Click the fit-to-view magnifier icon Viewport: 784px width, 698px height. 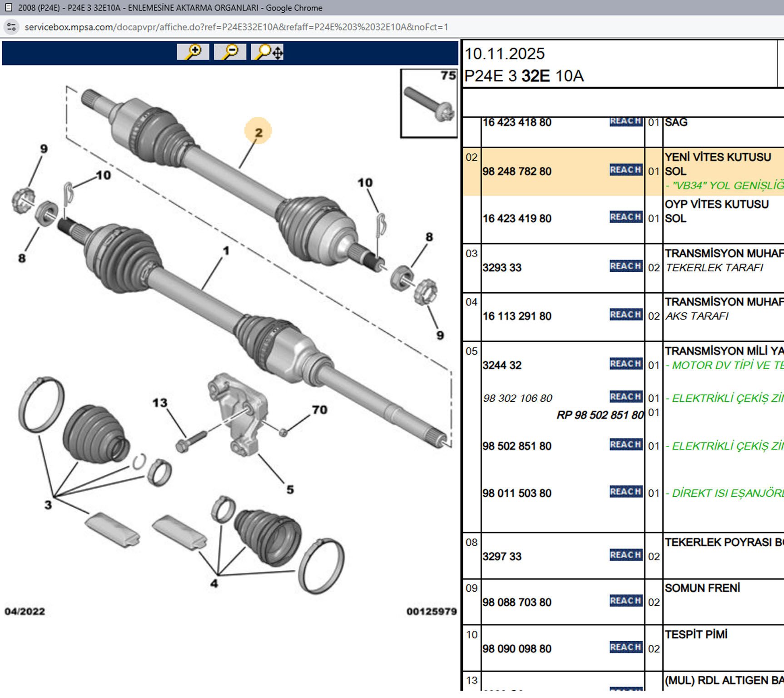pos(268,52)
